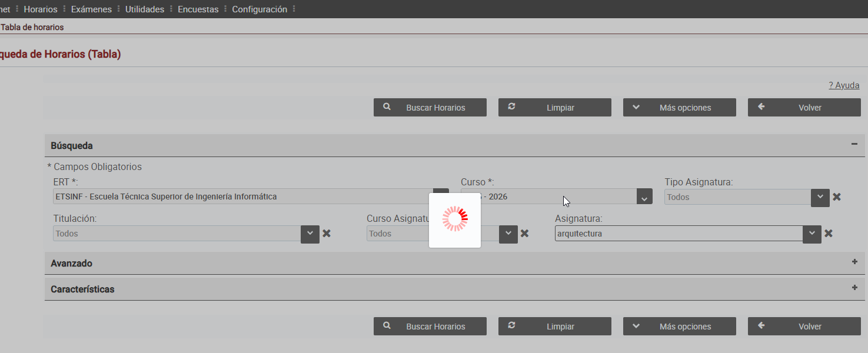Expand the Avanzado section
Image resolution: width=868 pixels, height=353 pixels.
854,262
